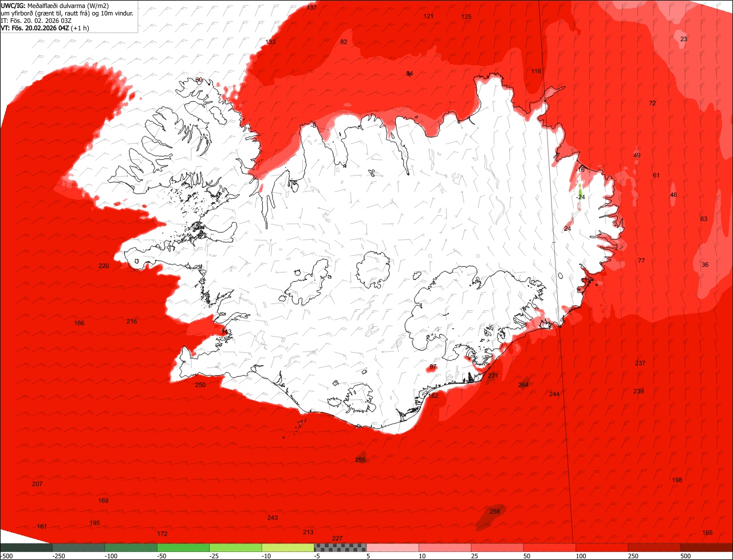Click the map value 169
Screen dimensions: 733x560
click(103, 500)
